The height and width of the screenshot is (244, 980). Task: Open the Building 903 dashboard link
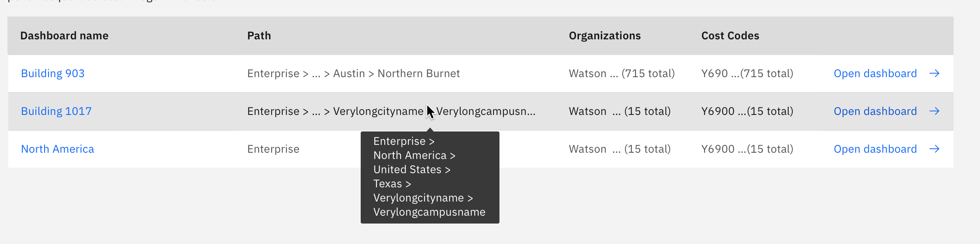pyautogui.click(x=52, y=73)
